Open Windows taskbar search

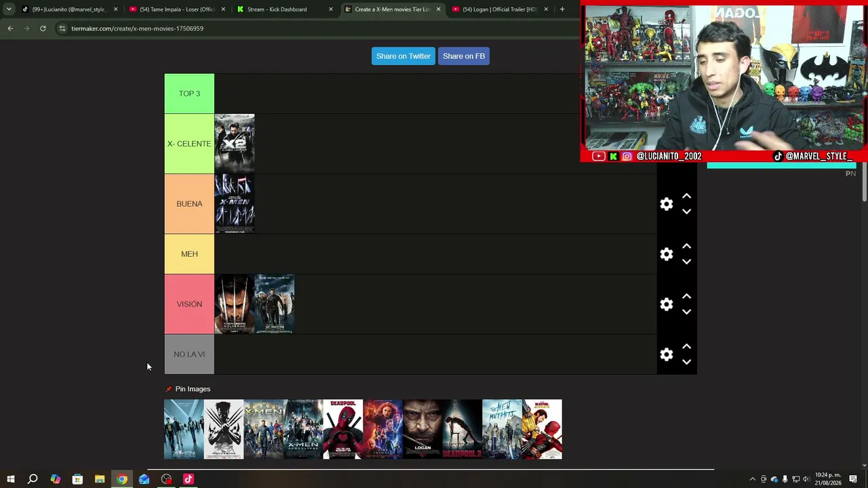click(33, 479)
